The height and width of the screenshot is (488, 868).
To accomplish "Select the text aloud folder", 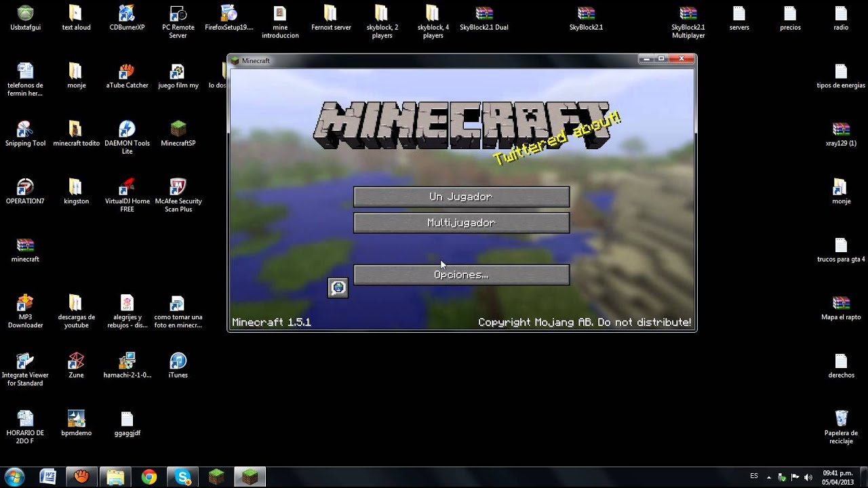I will click(x=76, y=18).
